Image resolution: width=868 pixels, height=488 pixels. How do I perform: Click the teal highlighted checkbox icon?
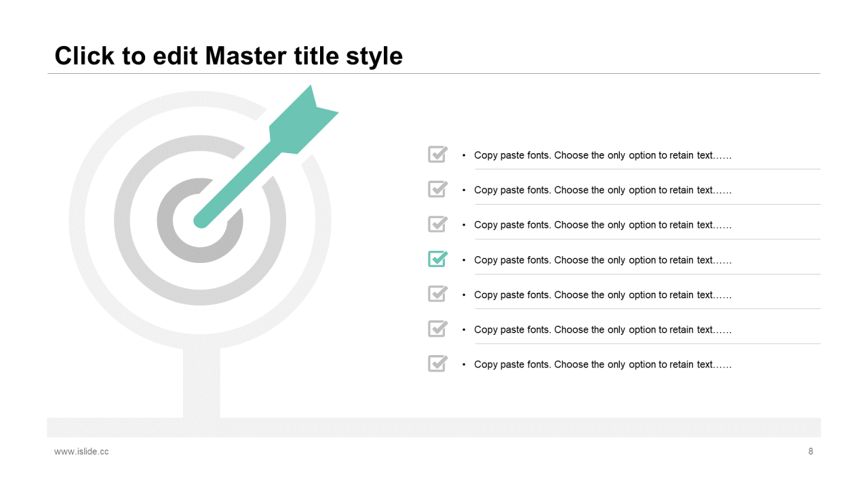tap(438, 259)
